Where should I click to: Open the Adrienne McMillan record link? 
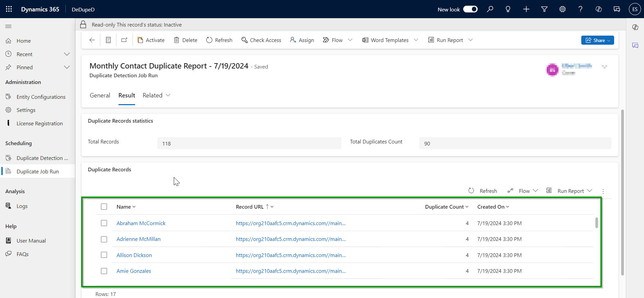click(139, 239)
